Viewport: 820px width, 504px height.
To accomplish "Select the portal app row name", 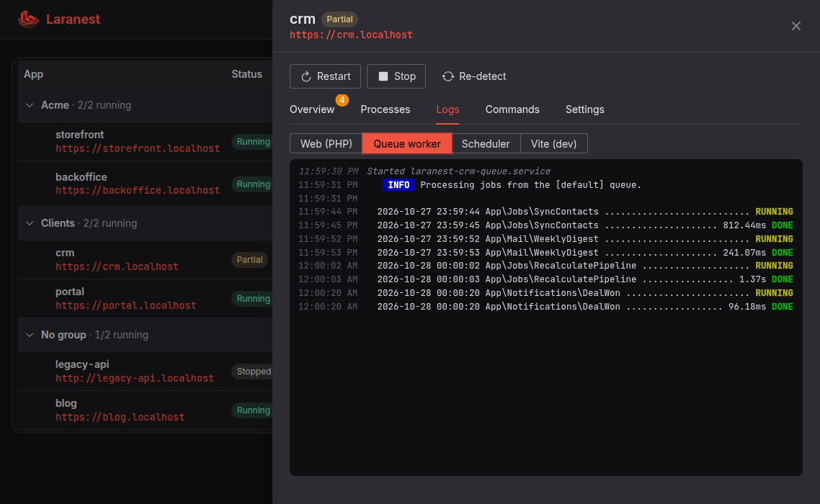I will point(70,292).
